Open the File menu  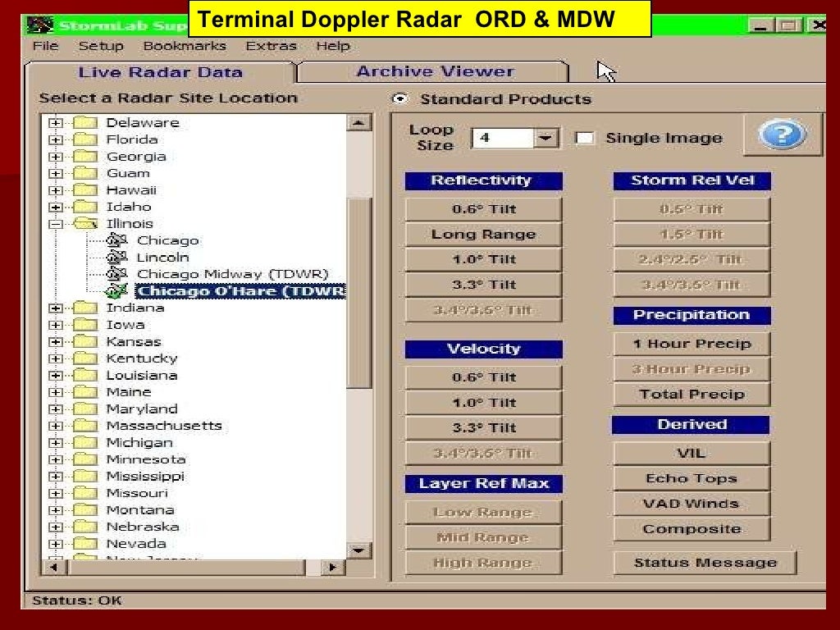[46, 46]
